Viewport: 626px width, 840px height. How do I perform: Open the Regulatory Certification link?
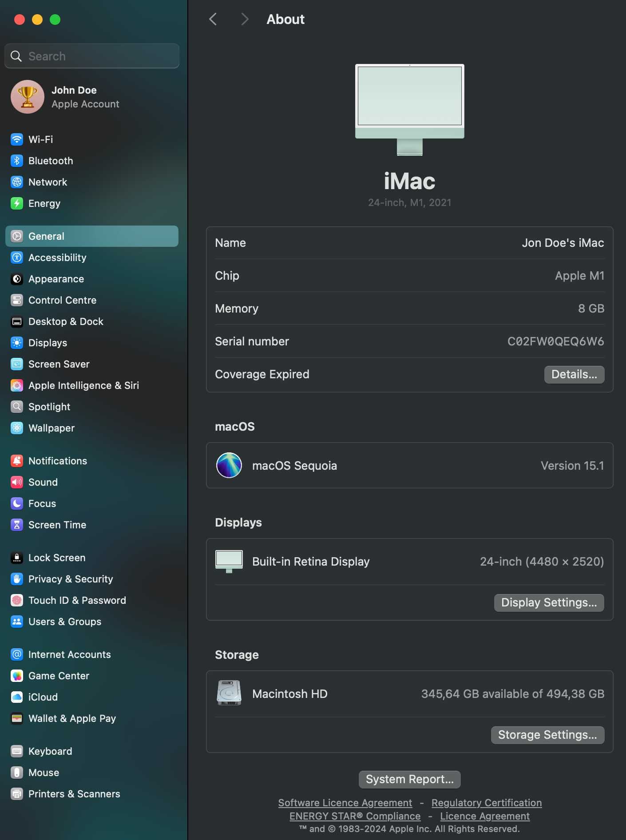tap(487, 803)
